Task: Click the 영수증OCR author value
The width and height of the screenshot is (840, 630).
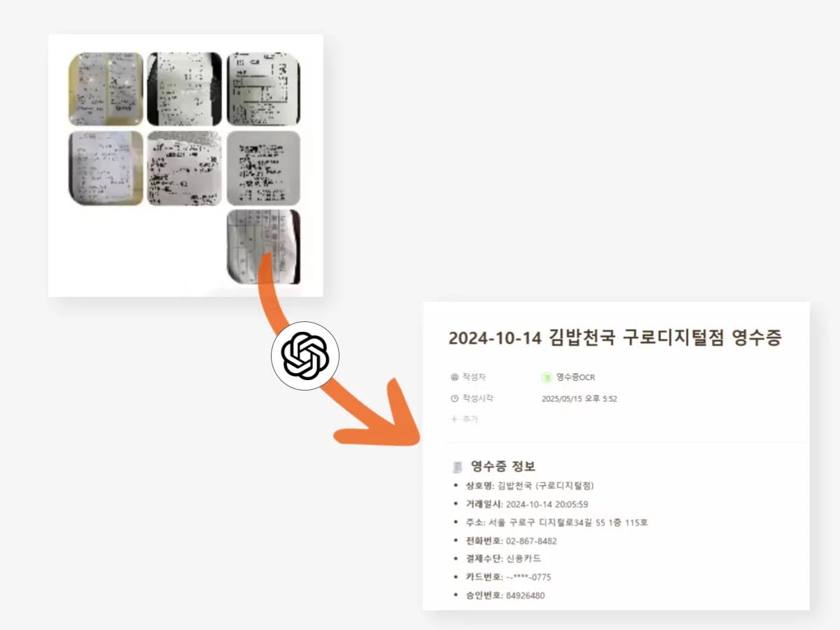Action: coord(575,377)
